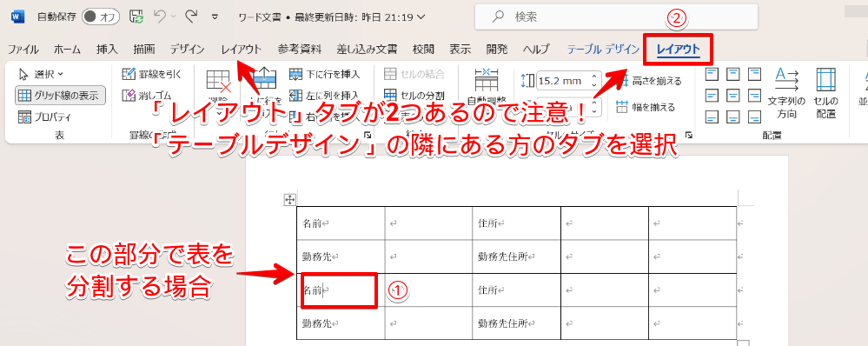Switch to the 描画 tab
This screenshot has height=346, width=868.
point(144,50)
